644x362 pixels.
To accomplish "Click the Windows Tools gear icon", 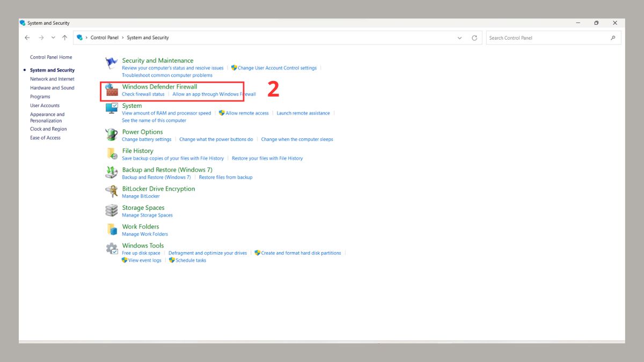I will tap(112, 248).
